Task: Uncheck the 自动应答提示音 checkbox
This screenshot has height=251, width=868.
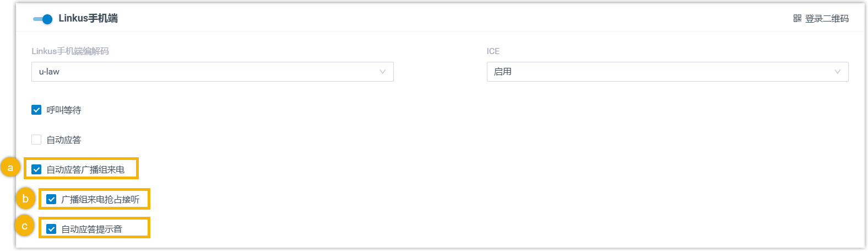Action: 51,229
